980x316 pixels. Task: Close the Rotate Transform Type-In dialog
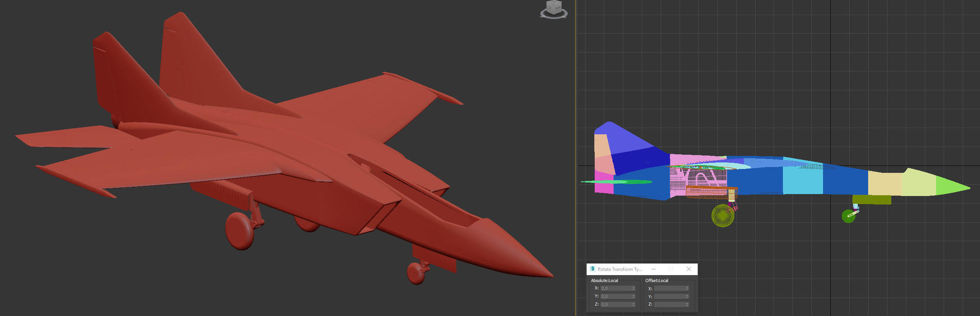tap(689, 269)
